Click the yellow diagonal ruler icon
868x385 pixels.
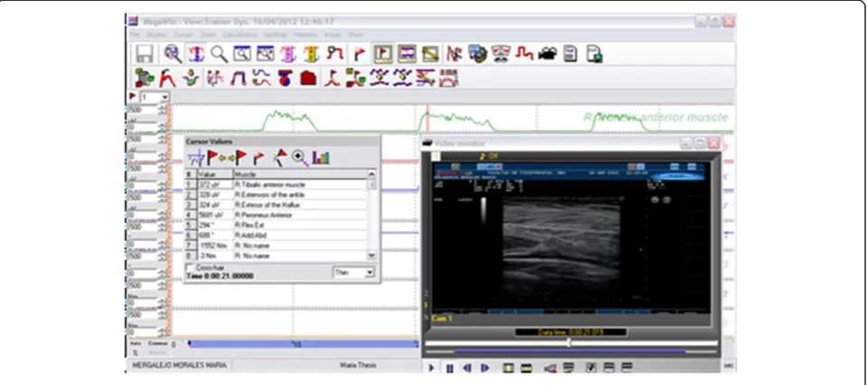430,53
